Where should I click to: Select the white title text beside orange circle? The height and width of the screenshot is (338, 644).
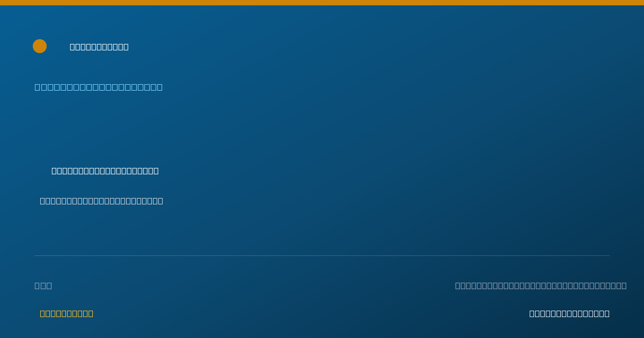[x=99, y=47]
